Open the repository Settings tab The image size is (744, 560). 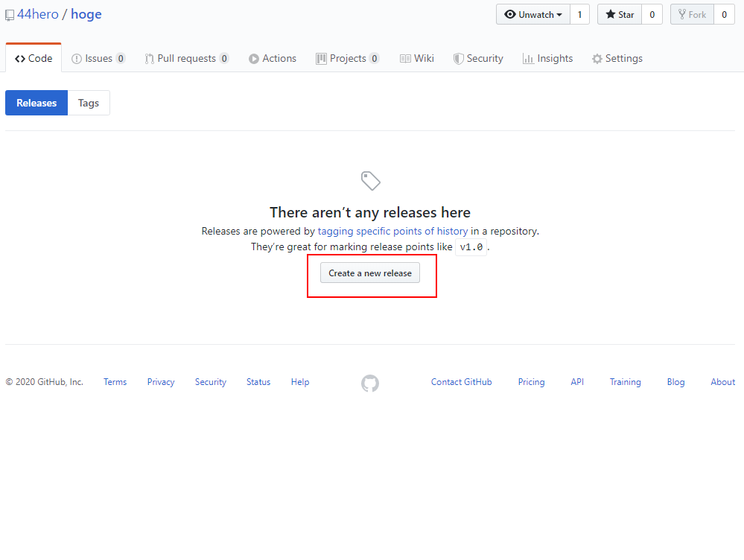coord(617,58)
